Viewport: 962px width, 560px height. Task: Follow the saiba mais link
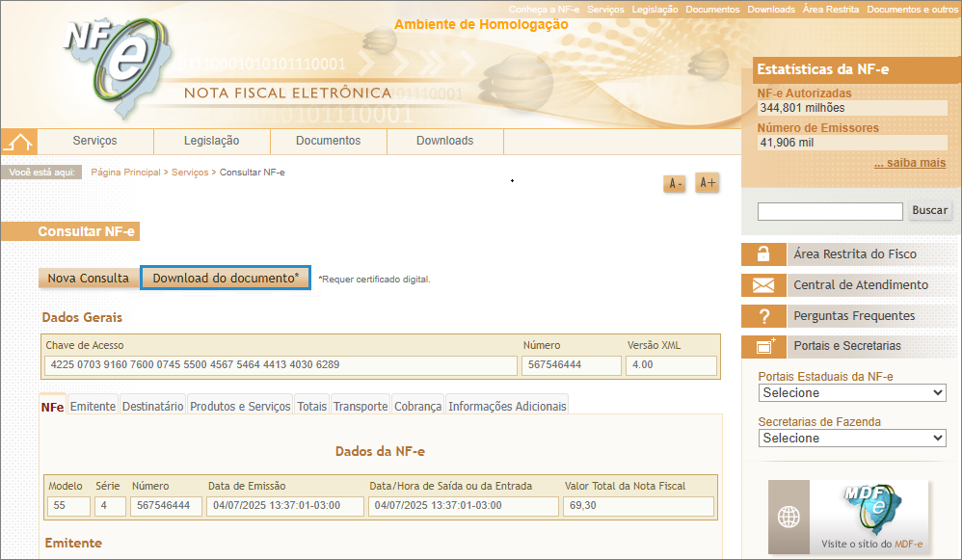click(909, 163)
